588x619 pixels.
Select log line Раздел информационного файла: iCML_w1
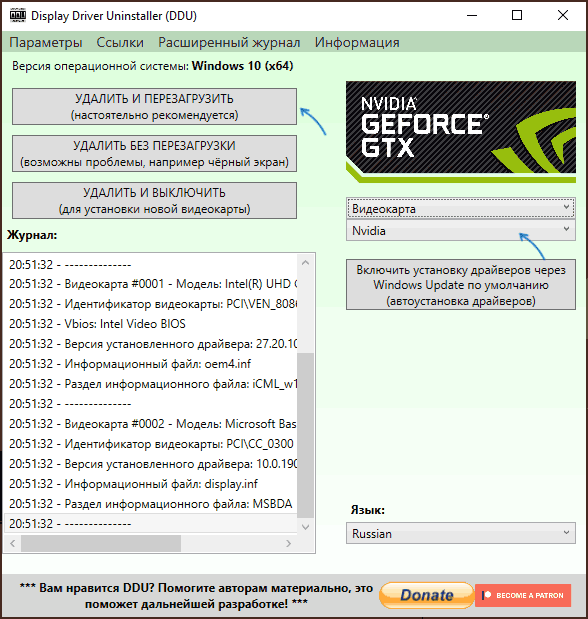(150, 384)
